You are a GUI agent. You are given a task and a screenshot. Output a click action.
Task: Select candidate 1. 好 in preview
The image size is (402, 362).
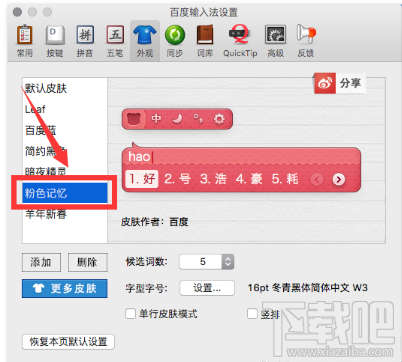point(142,179)
